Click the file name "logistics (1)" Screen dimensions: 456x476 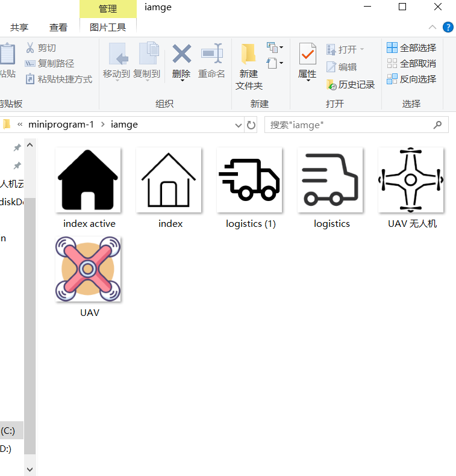tap(251, 224)
